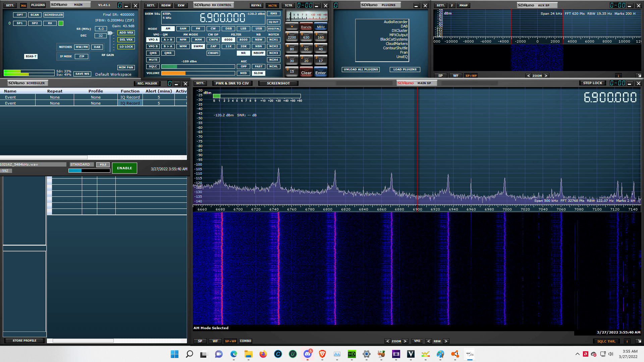Switch to the WF view tab
This screenshot has width=644, height=362.
[215, 341]
